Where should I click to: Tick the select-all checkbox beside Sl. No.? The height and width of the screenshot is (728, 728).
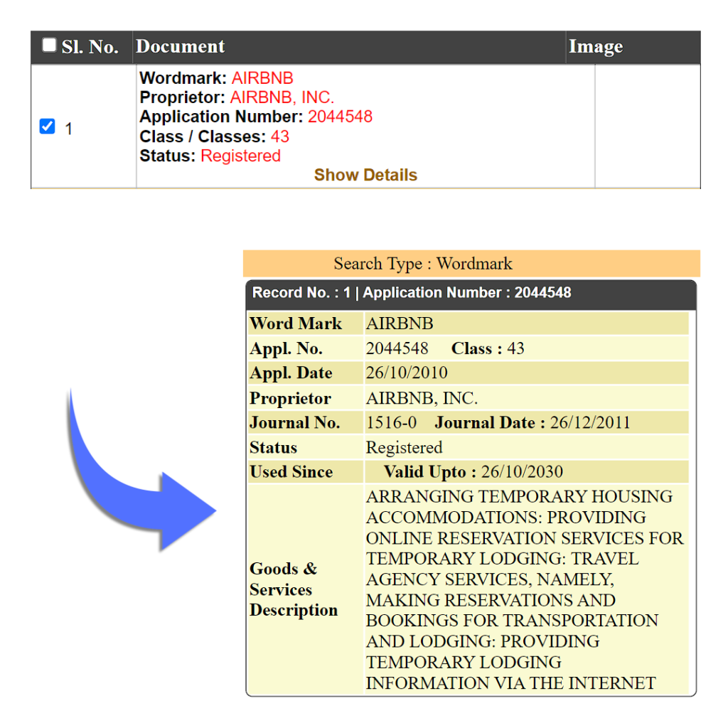(49, 45)
